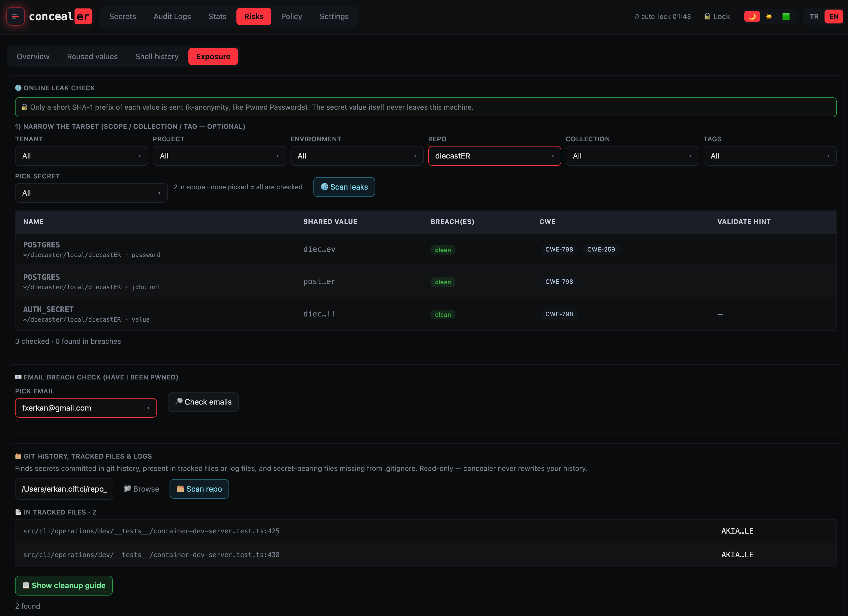
Task: Lock the vault now
Action: click(x=717, y=16)
